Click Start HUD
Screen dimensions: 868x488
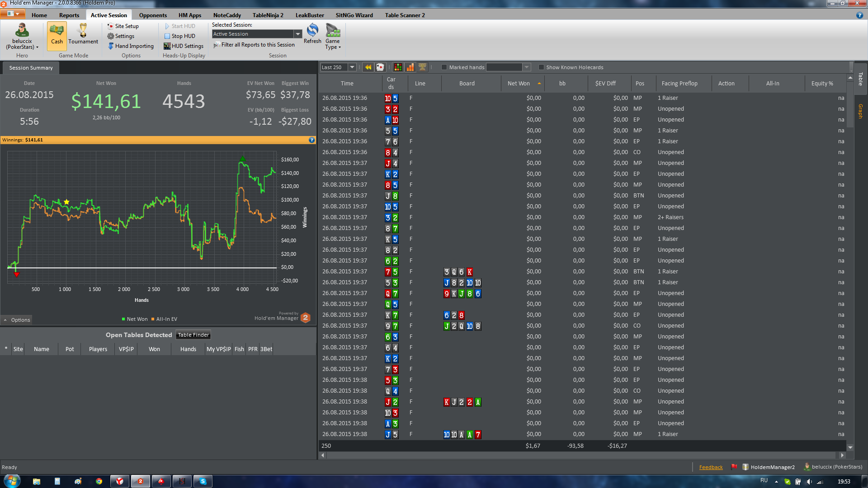(180, 26)
